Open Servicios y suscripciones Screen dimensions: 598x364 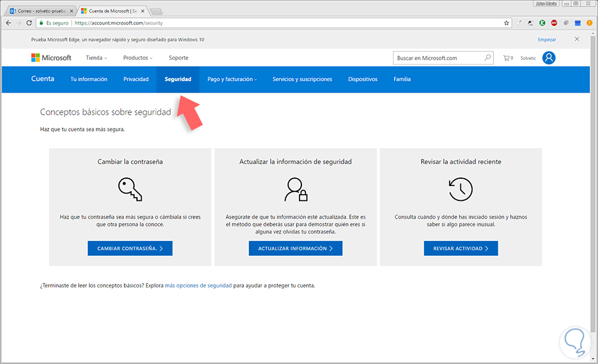(302, 79)
